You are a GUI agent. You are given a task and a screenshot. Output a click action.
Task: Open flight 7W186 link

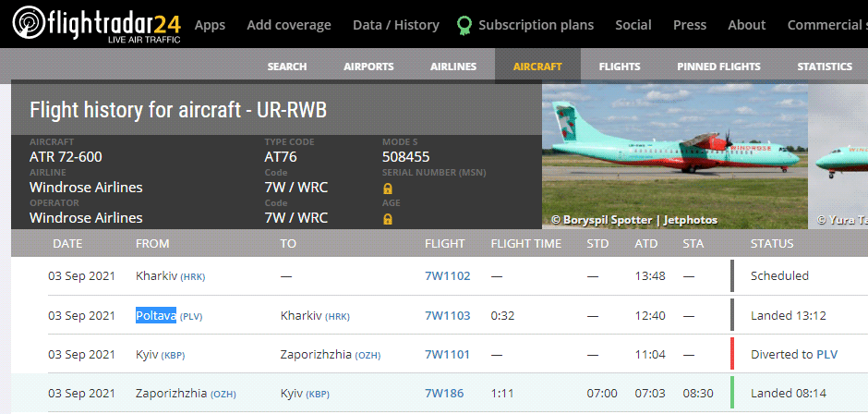[443, 394]
